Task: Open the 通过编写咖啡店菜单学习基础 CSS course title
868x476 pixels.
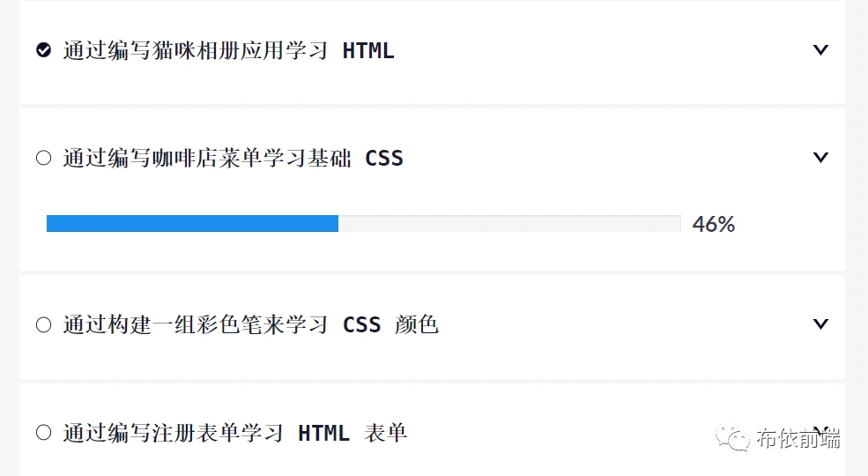Action: point(207,159)
